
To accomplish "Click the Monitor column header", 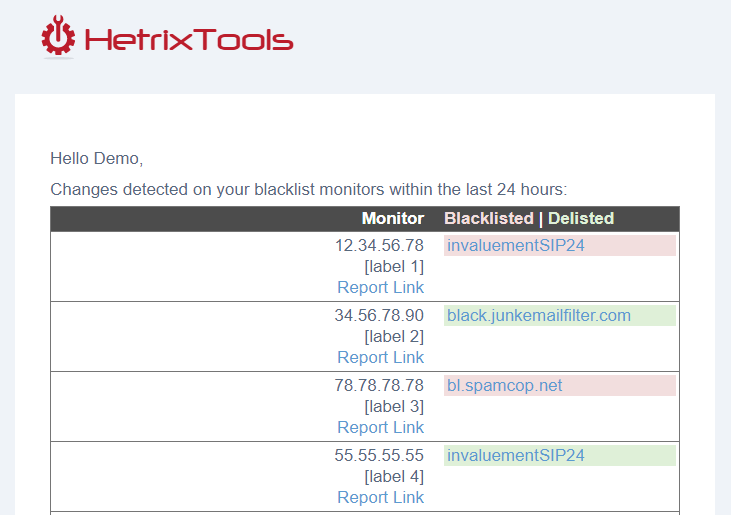I will click(x=393, y=219).
